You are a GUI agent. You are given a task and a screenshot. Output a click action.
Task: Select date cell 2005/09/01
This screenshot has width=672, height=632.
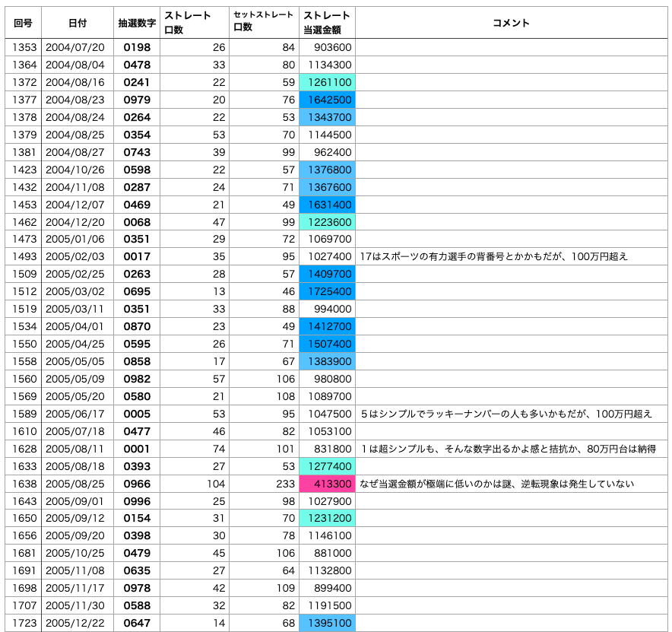click(x=78, y=501)
